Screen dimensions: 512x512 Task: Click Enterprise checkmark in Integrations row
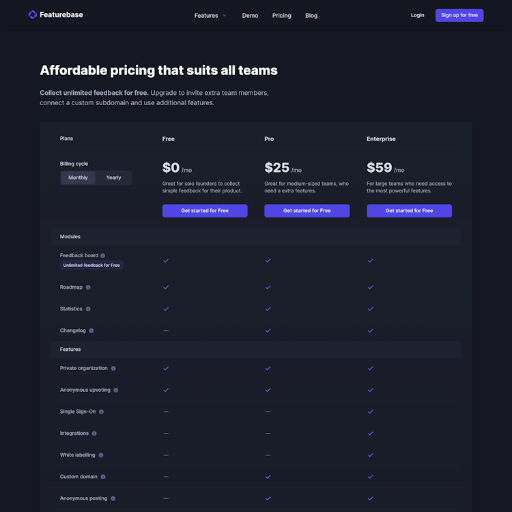point(370,433)
